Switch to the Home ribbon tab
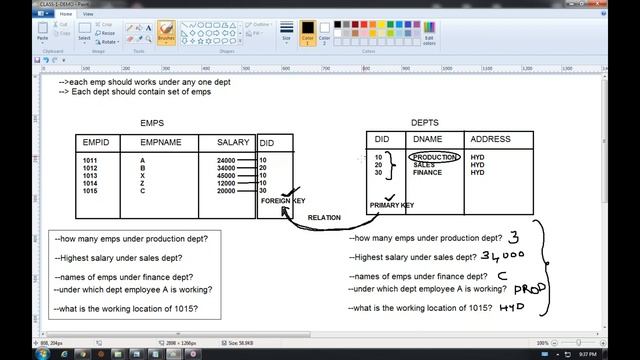The width and height of the screenshot is (640, 360). click(66, 14)
